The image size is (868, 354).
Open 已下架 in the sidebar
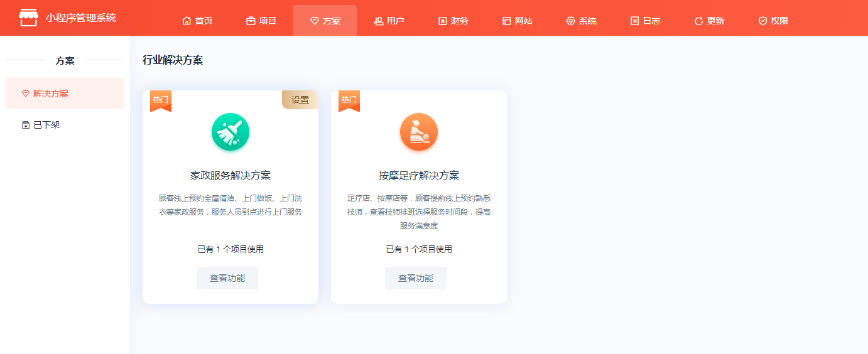pos(65,125)
